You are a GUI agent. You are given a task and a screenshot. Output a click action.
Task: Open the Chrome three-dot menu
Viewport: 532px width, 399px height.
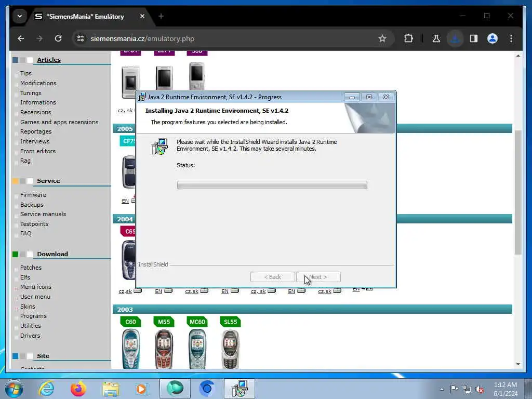coord(511,38)
